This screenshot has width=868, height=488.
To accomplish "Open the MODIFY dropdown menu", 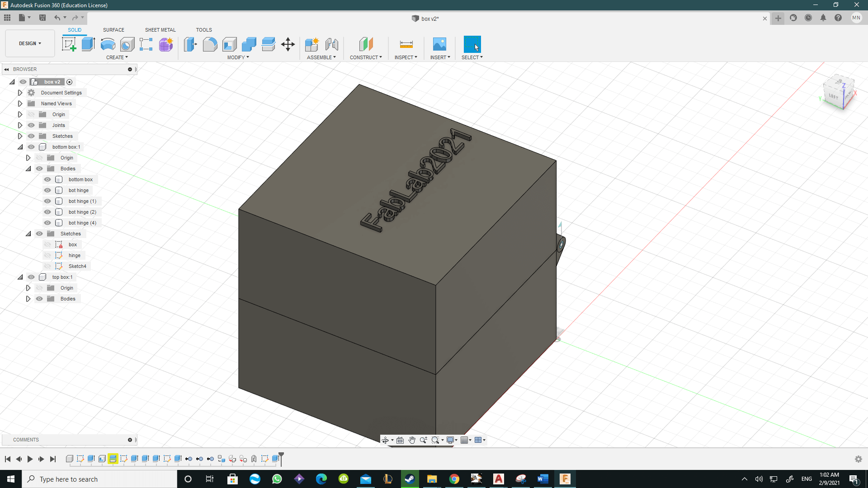I will point(238,57).
